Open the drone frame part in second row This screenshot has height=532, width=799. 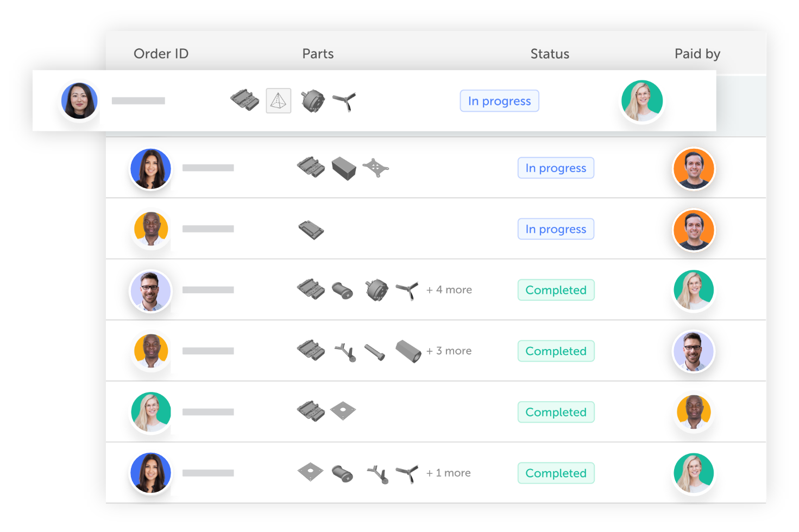point(375,168)
